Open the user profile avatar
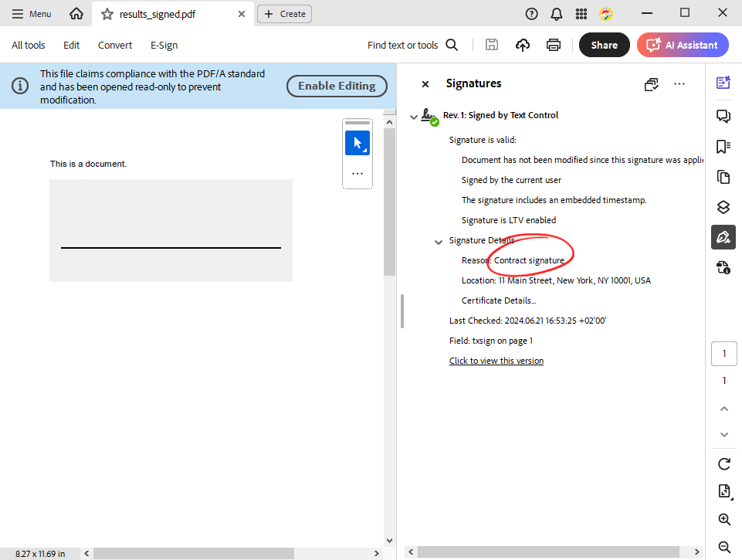The width and height of the screenshot is (742, 560). (x=605, y=14)
